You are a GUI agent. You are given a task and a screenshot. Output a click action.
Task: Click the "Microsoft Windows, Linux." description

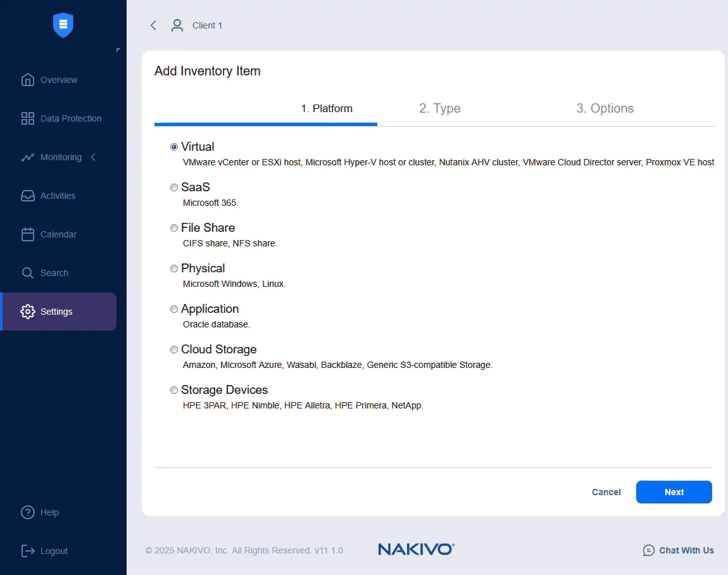point(234,284)
